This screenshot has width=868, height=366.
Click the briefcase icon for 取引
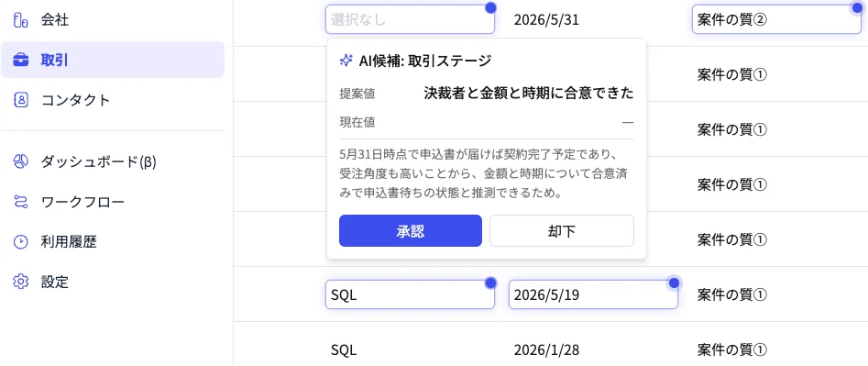tap(20, 60)
